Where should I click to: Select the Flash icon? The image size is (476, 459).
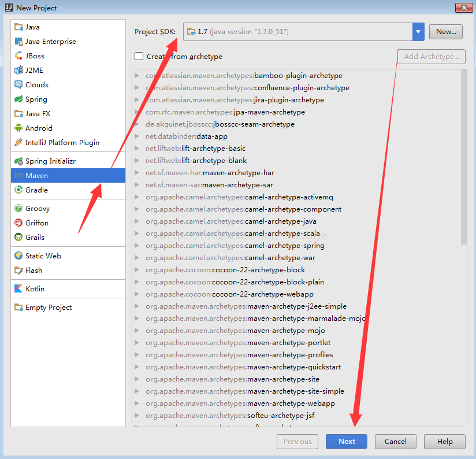18,271
